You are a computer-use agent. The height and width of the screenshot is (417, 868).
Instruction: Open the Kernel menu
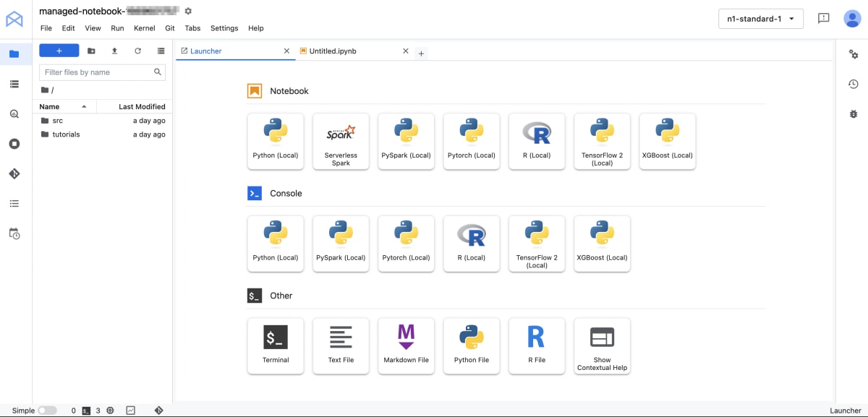(x=145, y=28)
